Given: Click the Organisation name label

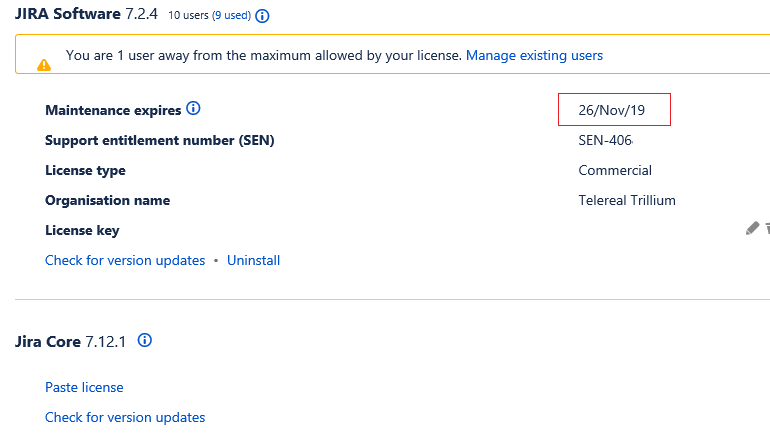Looking at the screenshot, I should 108,200.
